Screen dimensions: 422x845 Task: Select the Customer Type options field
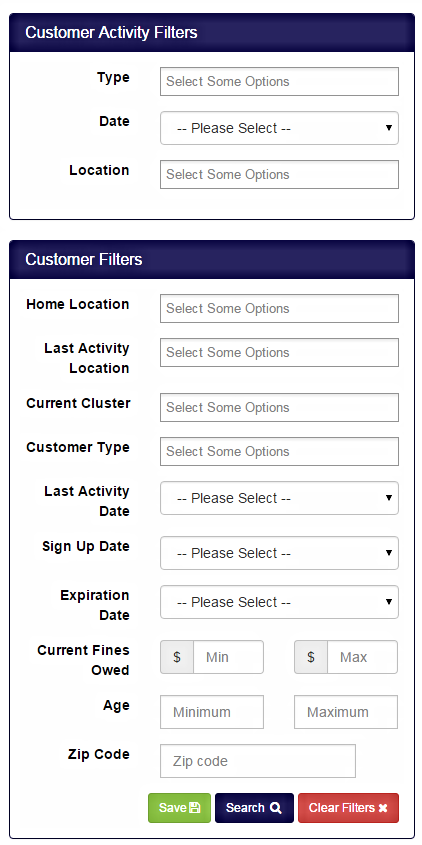pyautogui.click(x=279, y=452)
